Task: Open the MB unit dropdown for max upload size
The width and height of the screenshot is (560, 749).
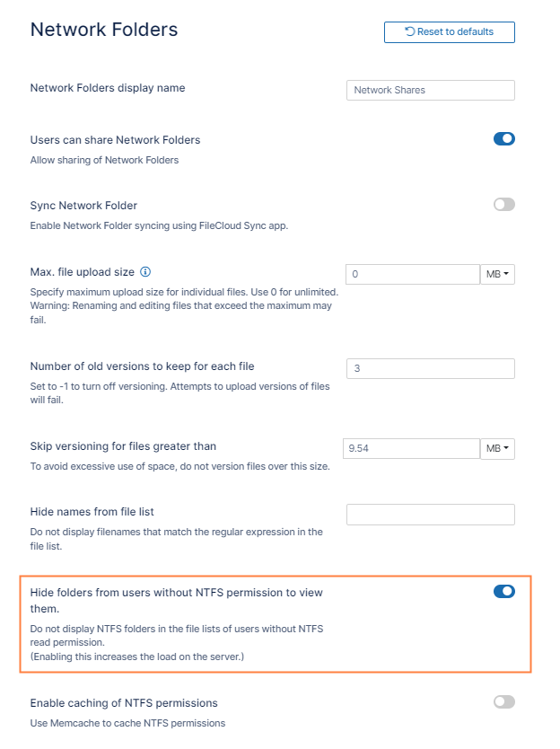Action: (x=497, y=274)
